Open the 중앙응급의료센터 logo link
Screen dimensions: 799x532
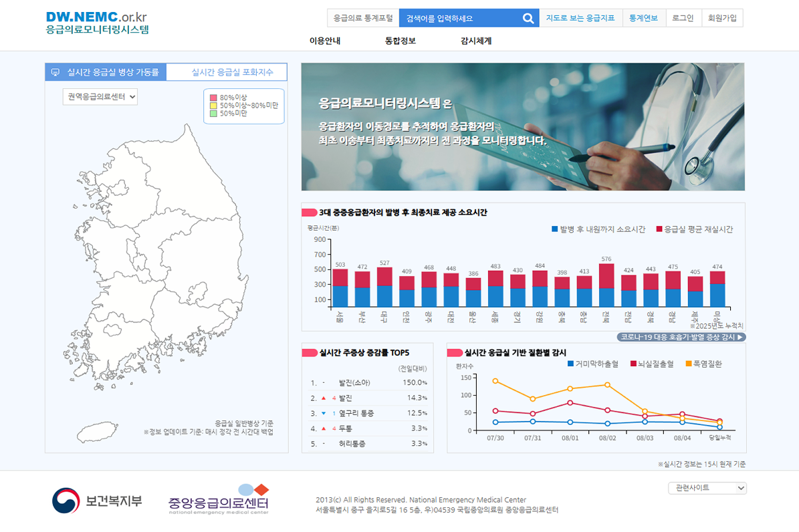click(219, 500)
